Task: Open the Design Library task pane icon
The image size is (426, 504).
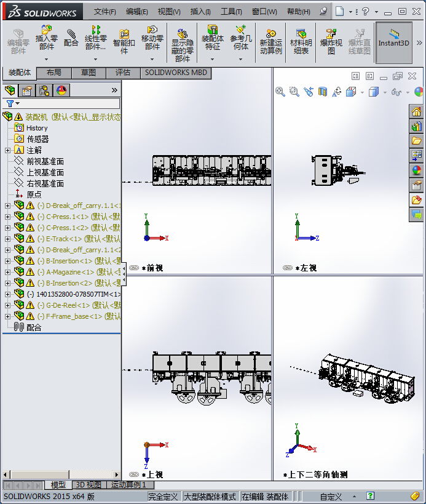Action: tap(416, 126)
